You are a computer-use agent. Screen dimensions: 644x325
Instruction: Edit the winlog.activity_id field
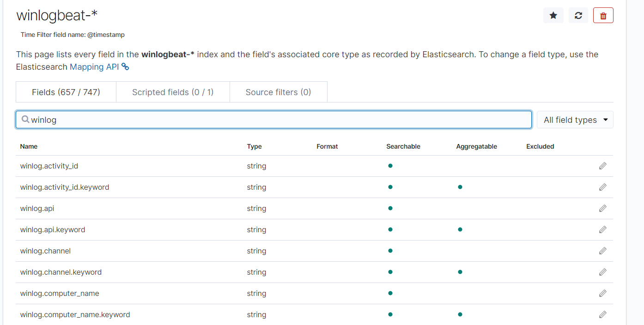pos(602,166)
